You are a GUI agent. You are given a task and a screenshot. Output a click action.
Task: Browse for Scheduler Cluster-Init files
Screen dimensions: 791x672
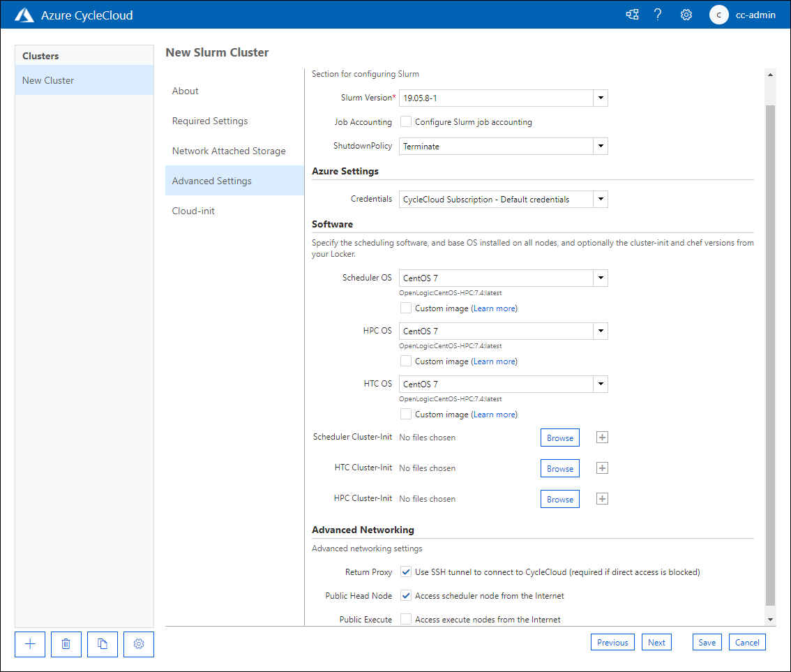coord(559,437)
